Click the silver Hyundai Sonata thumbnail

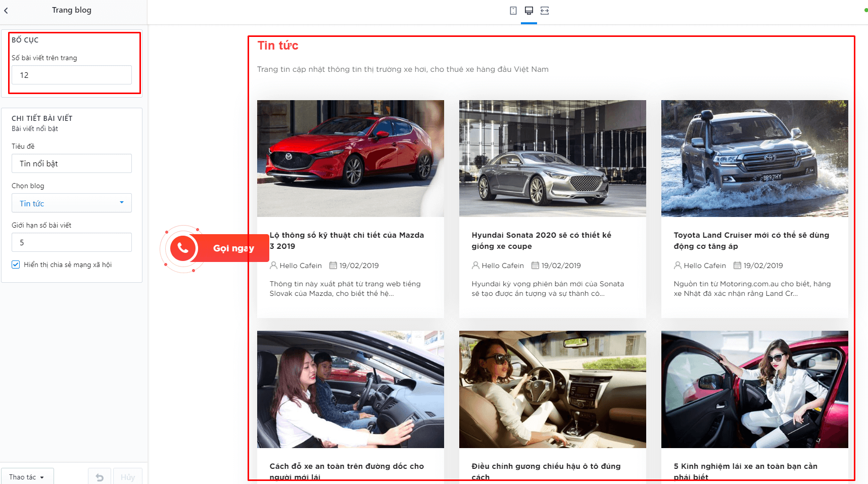pyautogui.click(x=553, y=158)
